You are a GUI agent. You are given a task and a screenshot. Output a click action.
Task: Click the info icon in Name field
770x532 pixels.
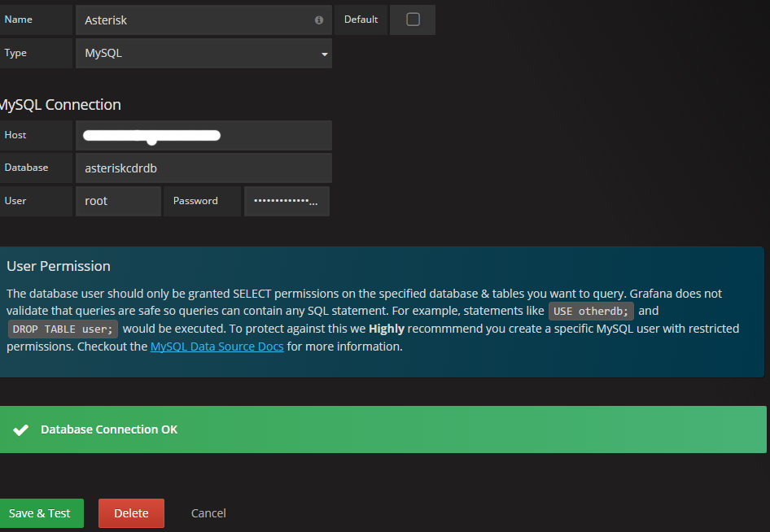coord(319,20)
